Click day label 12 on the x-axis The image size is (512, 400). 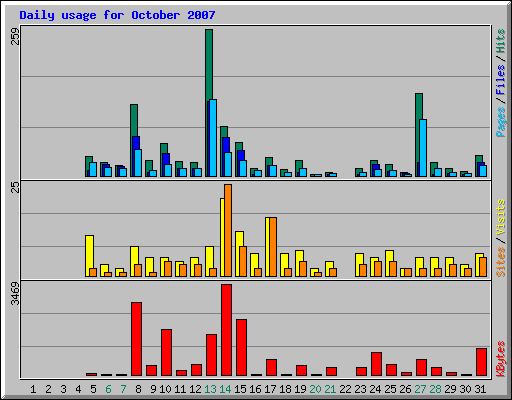coord(195,389)
